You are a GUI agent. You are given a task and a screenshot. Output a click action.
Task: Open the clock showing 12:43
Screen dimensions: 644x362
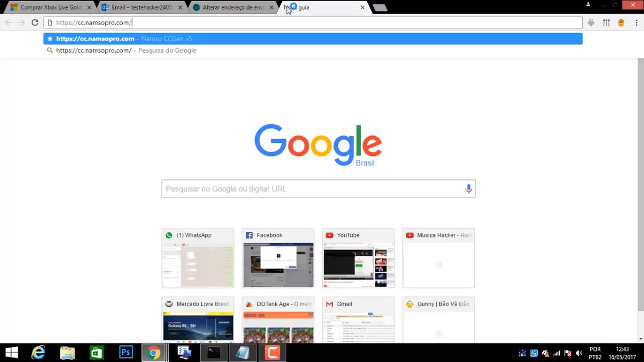pyautogui.click(x=622, y=353)
